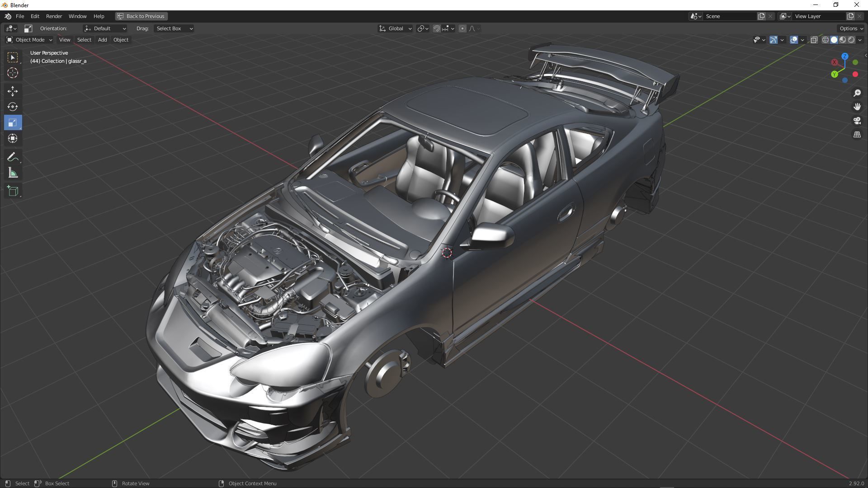Switch to material preview shading
This screenshot has width=868, height=488.
point(843,40)
